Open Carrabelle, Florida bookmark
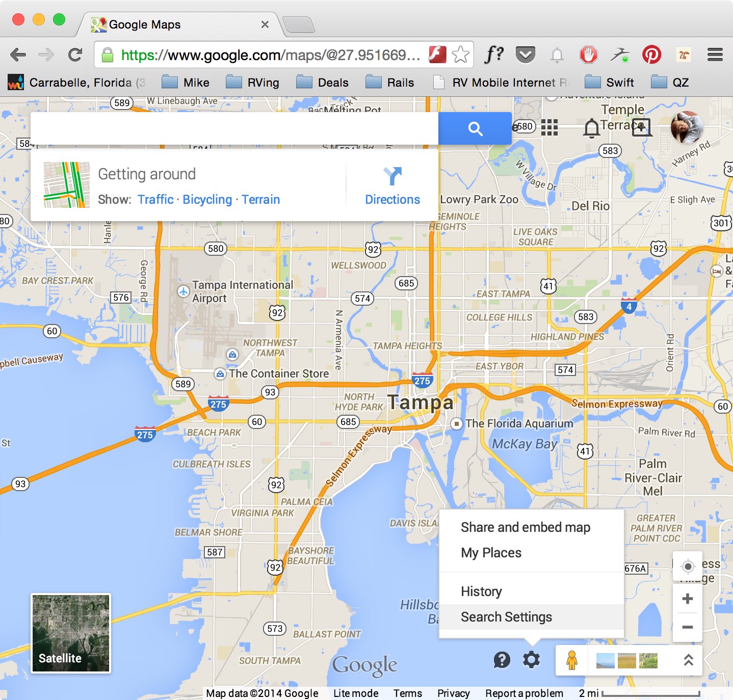The height and width of the screenshot is (700, 733). coord(76,83)
